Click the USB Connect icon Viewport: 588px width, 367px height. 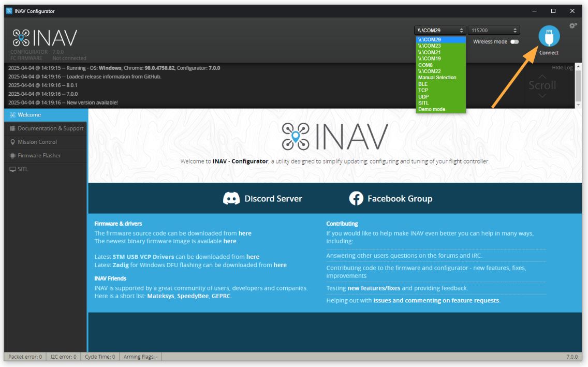(x=549, y=36)
